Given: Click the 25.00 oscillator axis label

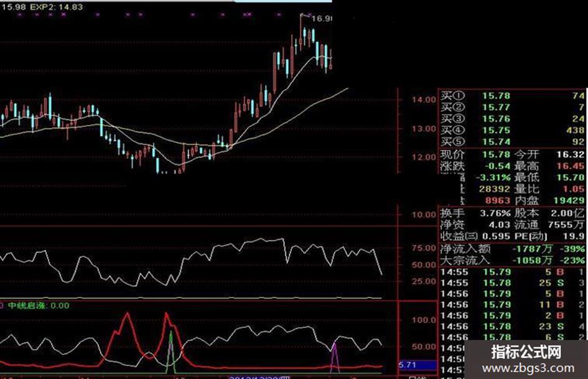Looking at the screenshot, I should click(x=424, y=281).
